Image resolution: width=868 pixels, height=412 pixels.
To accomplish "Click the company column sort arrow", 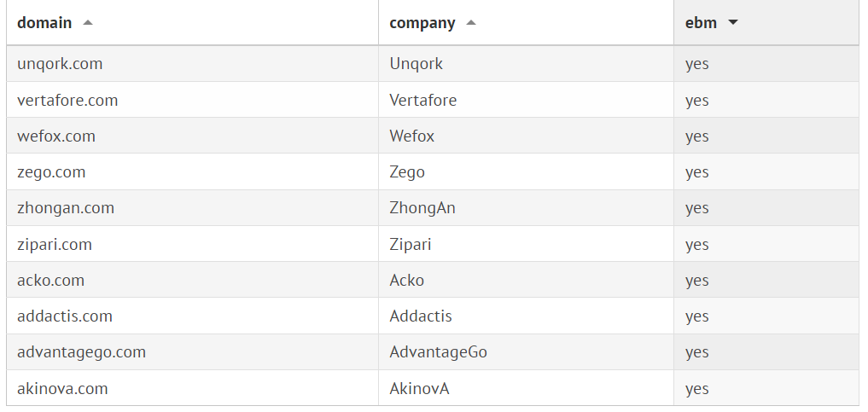I will [471, 23].
